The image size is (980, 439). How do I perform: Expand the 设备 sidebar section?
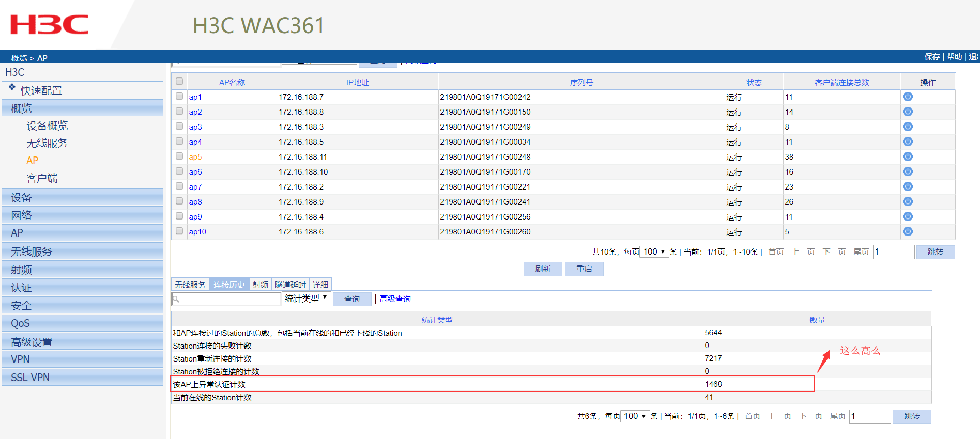[83, 197]
